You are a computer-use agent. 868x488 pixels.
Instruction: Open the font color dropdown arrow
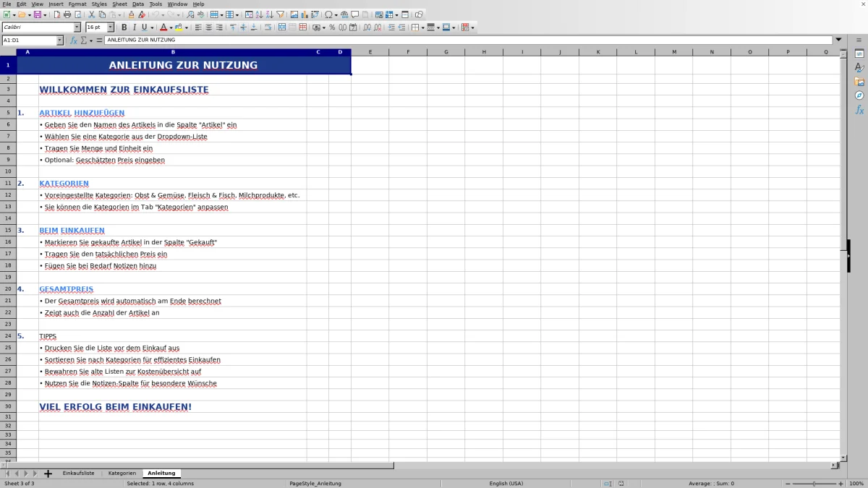[x=170, y=27]
